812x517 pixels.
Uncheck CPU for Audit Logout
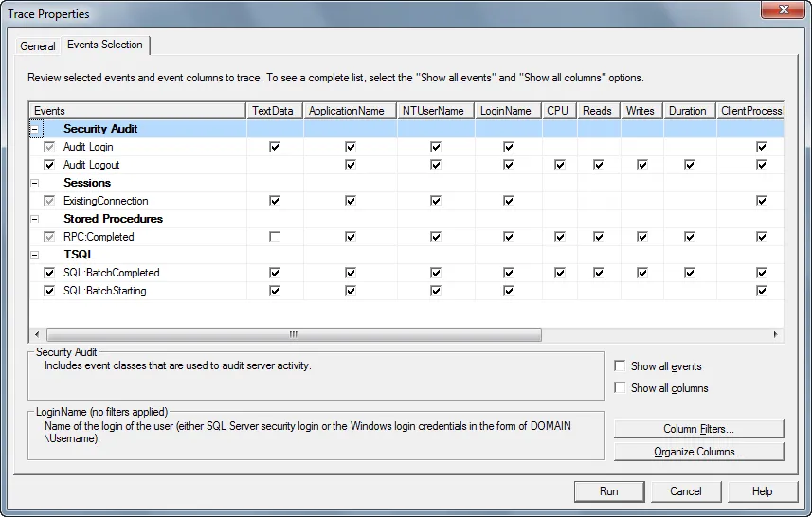click(560, 165)
